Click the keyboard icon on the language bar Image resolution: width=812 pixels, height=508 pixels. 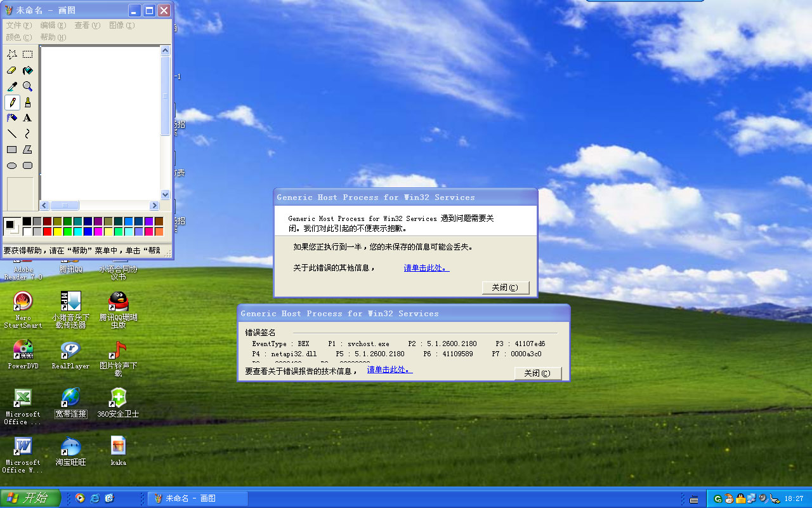point(694,499)
